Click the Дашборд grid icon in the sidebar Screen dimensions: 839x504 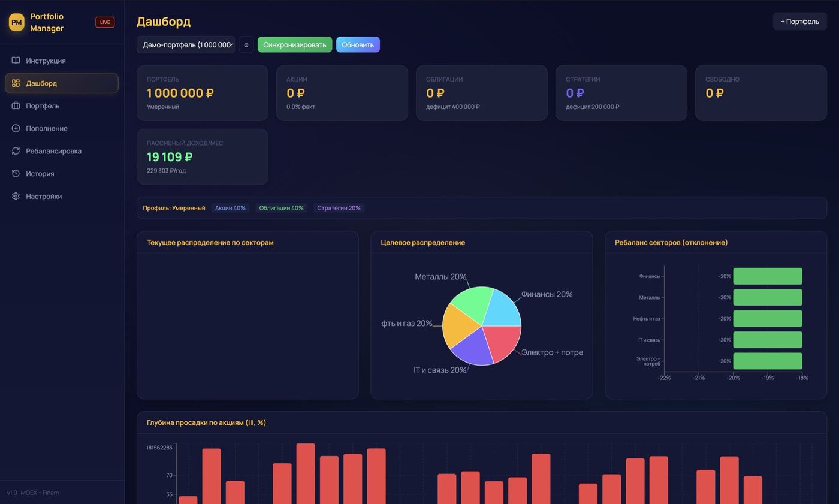pyautogui.click(x=16, y=83)
